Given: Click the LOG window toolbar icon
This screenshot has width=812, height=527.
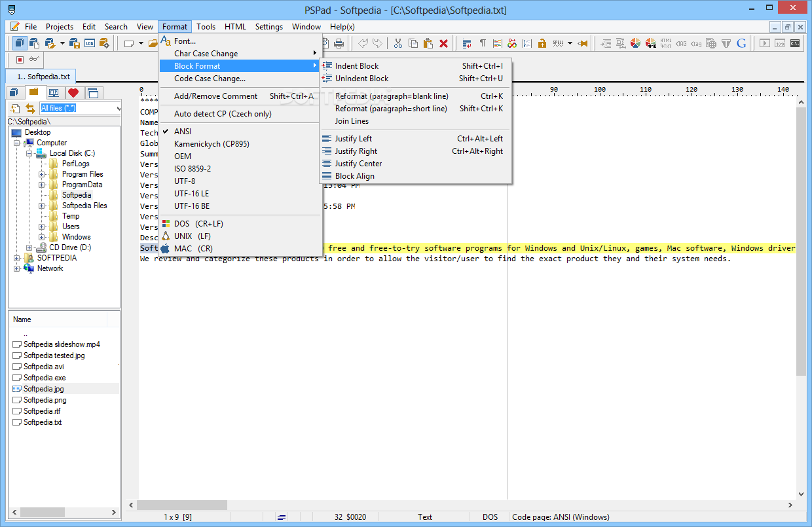Looking at the screenshot, I should [90, 43].
